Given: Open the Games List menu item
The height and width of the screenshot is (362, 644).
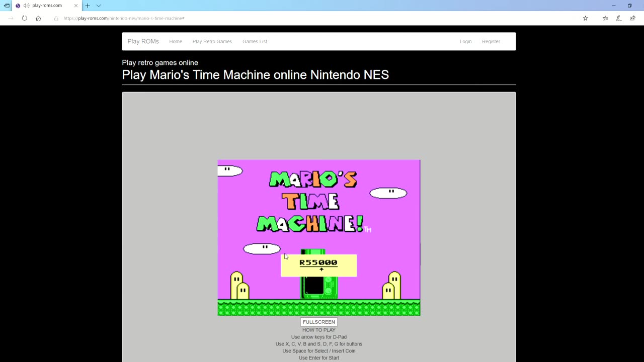Looking at the screenshot, I should 255,41.
